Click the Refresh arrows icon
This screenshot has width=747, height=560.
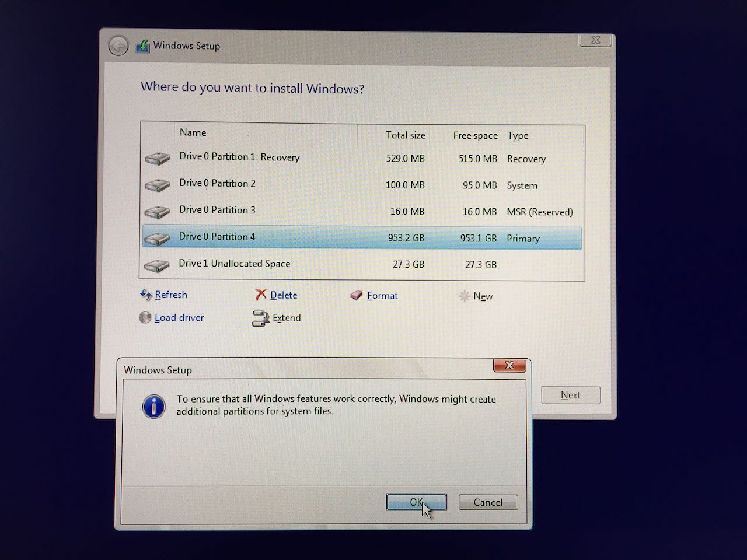point(146,295)
